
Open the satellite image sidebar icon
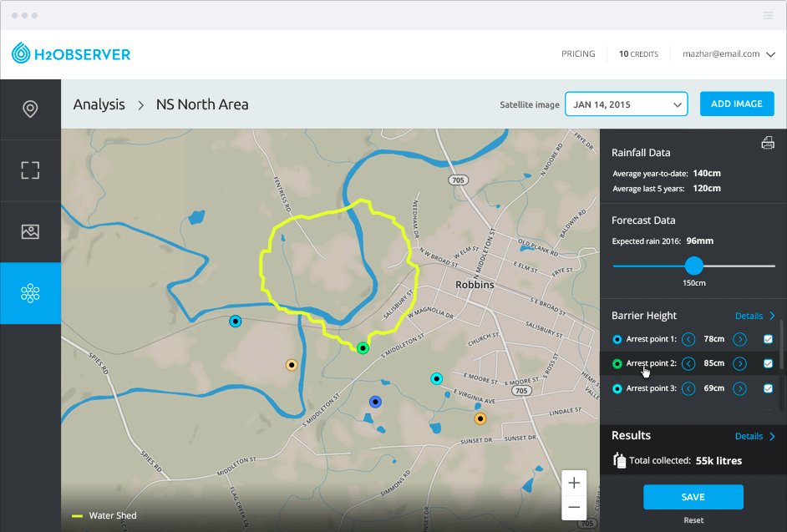(x=30, y=231)
